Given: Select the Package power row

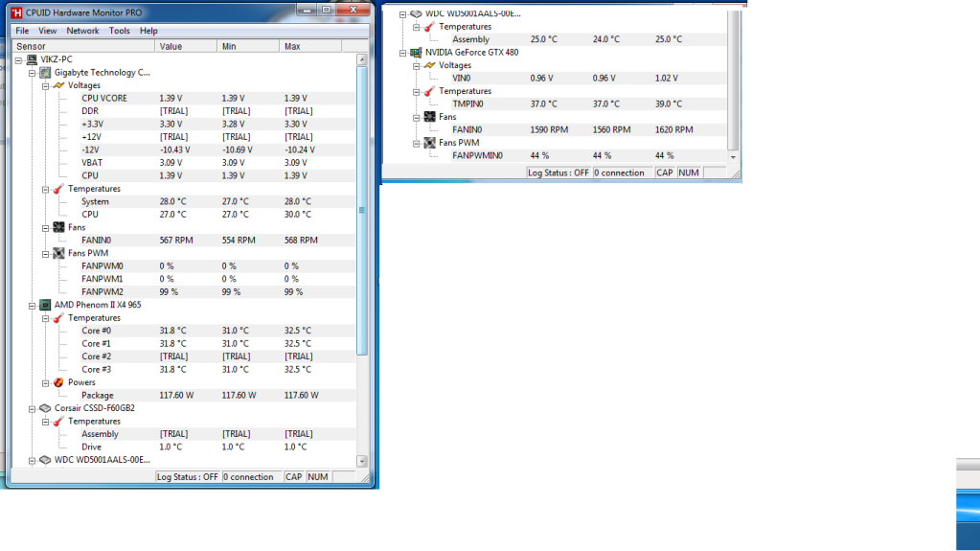Looking at the screenshot, I should coord(97,396).
